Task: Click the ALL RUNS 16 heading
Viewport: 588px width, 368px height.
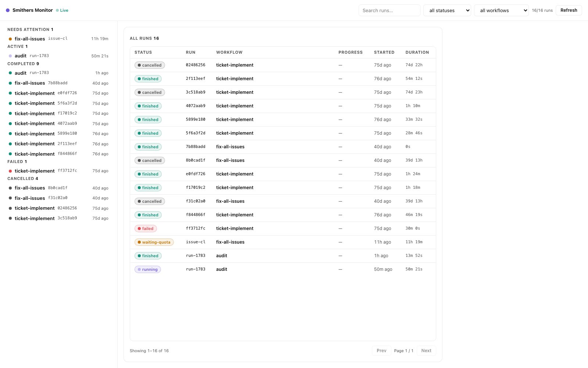Action: pyautogui.click(x=144, y=38)
